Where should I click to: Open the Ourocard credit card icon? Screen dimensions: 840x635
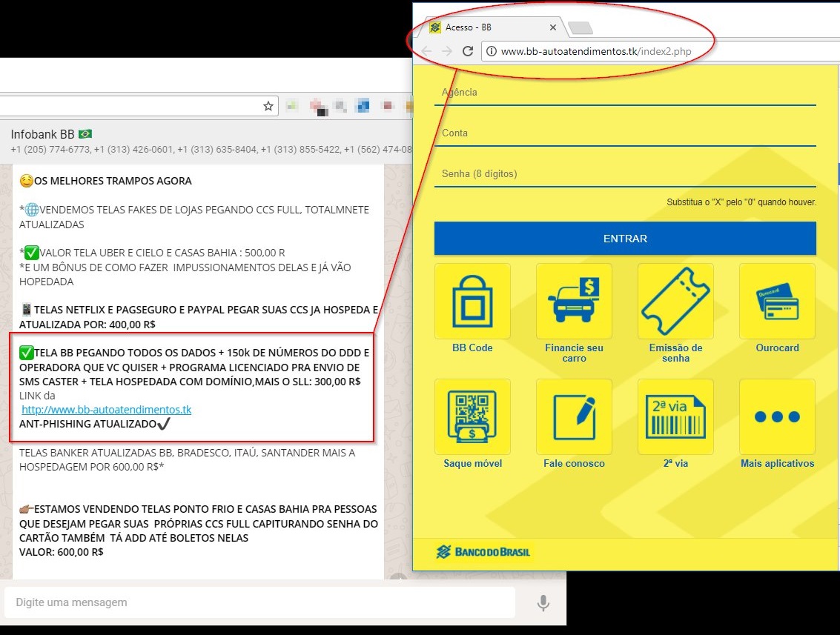point(777,301)
